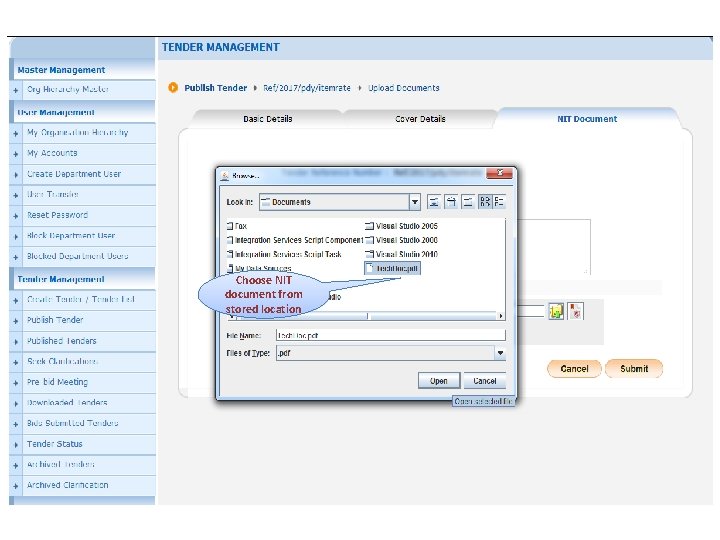Expand the Org Hierarchy Master plus icon
The width and height of the screenshot is (720, 540).
(x=16, y=90)
